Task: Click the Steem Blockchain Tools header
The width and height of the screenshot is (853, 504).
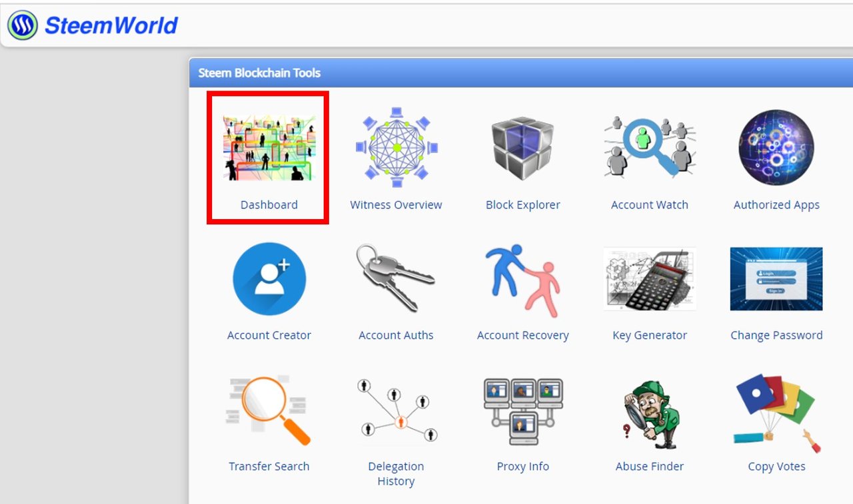Action: pos(259,73)
